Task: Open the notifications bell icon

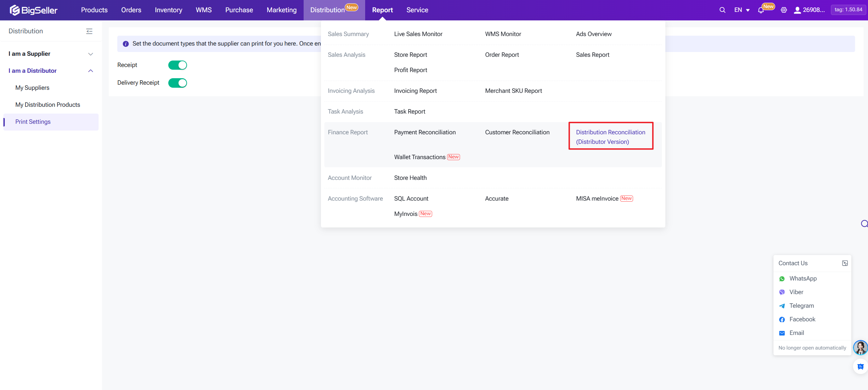Action: coord(761,10)
